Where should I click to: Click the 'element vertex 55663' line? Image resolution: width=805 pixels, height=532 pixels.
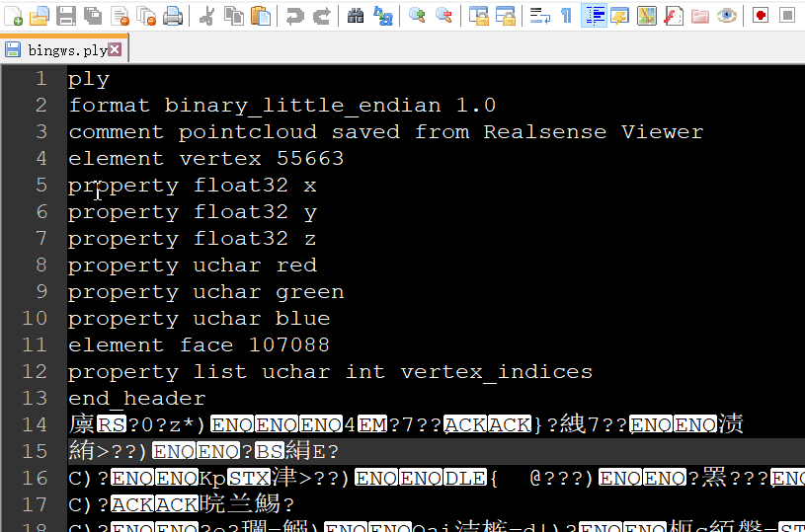coord(205,159)
